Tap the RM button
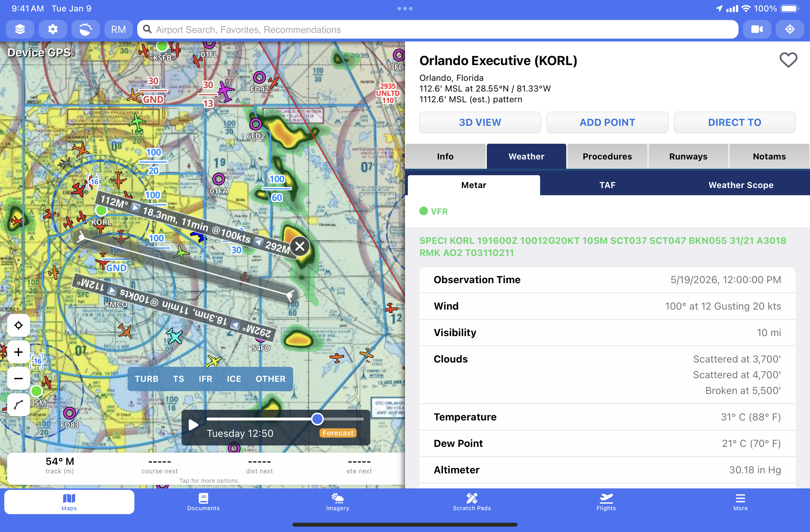 pos(118,29)
